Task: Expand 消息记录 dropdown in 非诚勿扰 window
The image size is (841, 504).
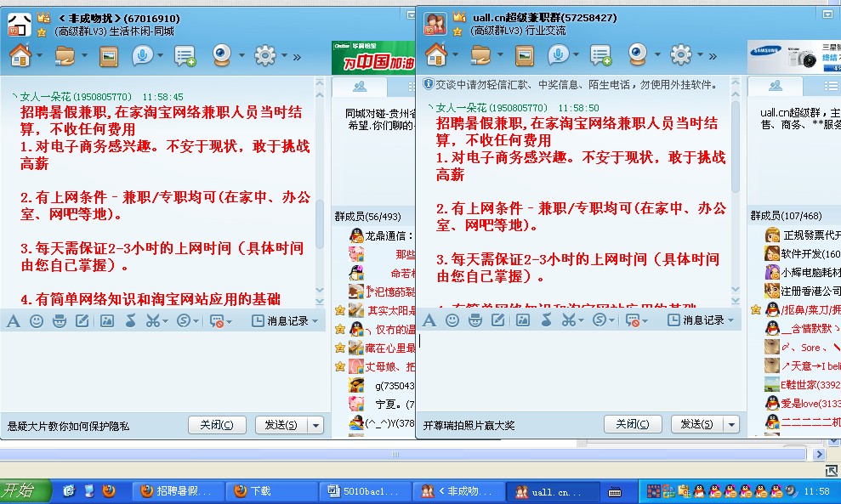Action: pyautogui.click(x=315, y=321)
